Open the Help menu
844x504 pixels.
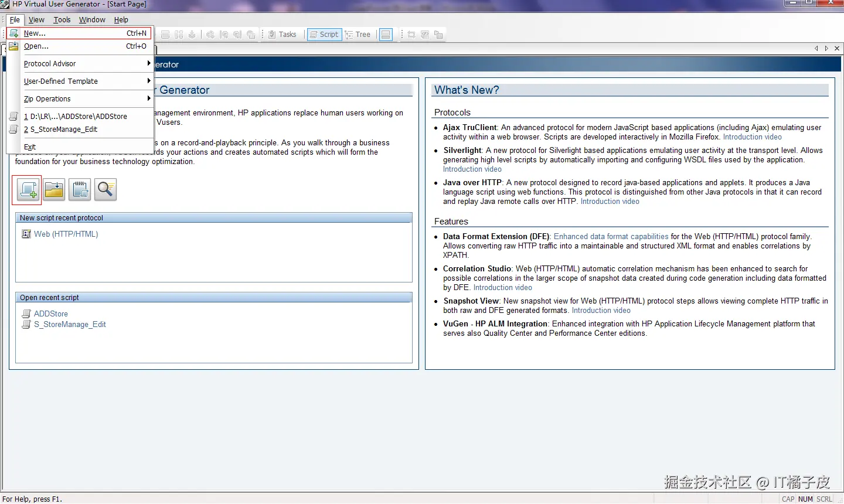121,19
